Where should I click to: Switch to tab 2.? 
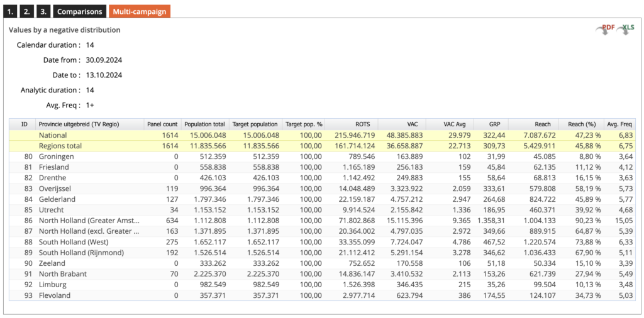[27, 11]
